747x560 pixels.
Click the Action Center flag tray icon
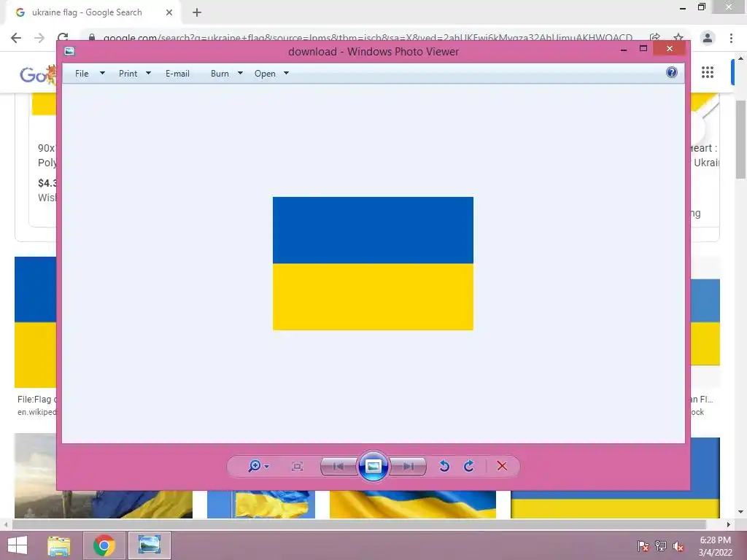[x=643, y=546]
